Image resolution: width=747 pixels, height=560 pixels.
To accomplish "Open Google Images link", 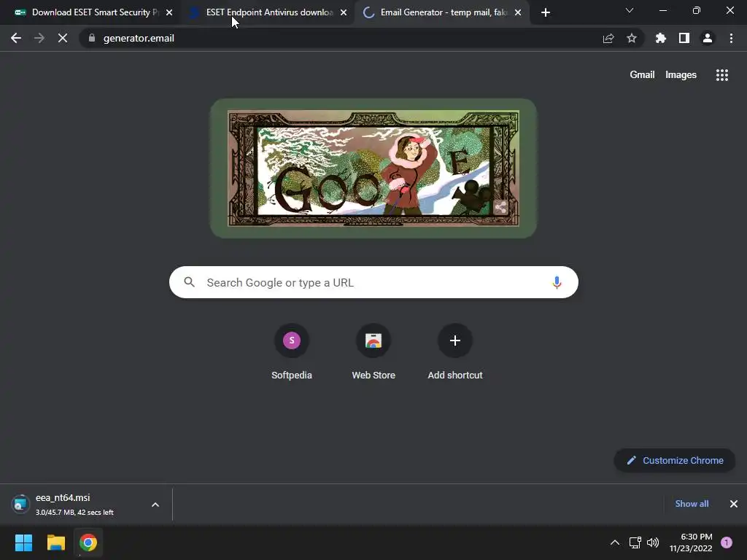I will pyautogui.click(x=681, y=75).
